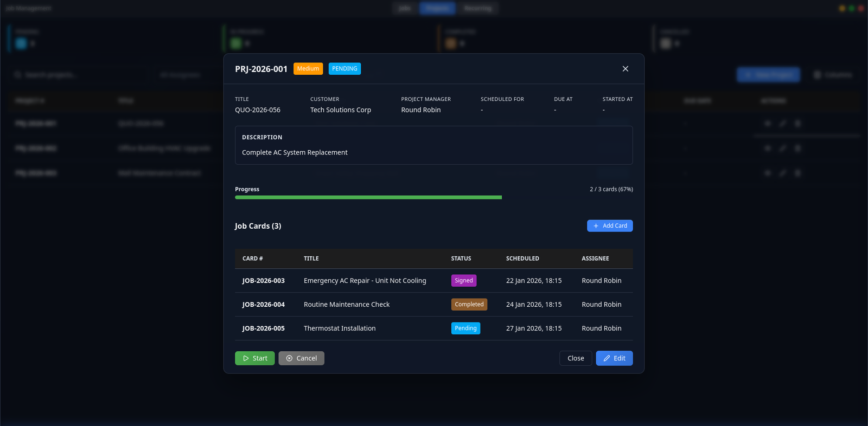
Task: Click the green project progress bar
Action: pyautogui.click(x=368, y=197)
